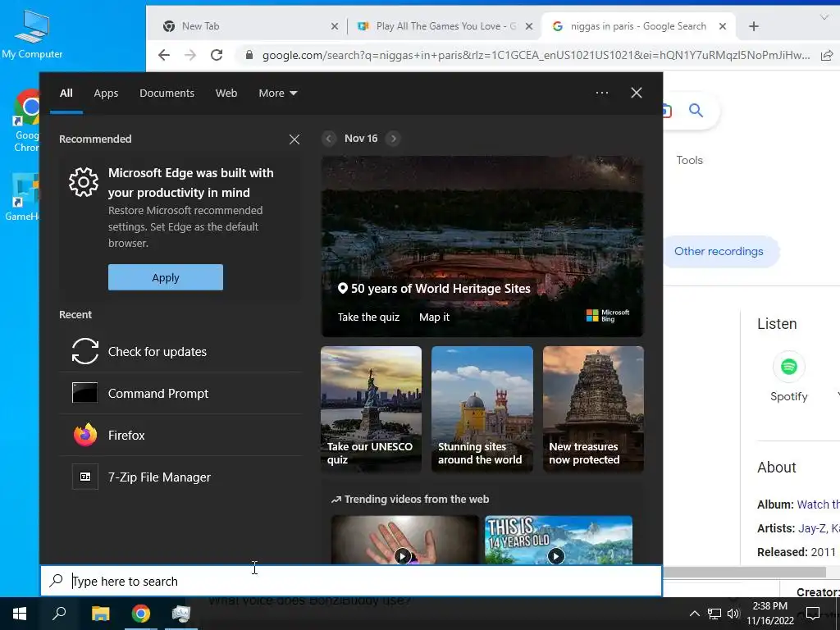Select Google Chrome desktop shortcut

pyautogui.click(x=26, y=121)
